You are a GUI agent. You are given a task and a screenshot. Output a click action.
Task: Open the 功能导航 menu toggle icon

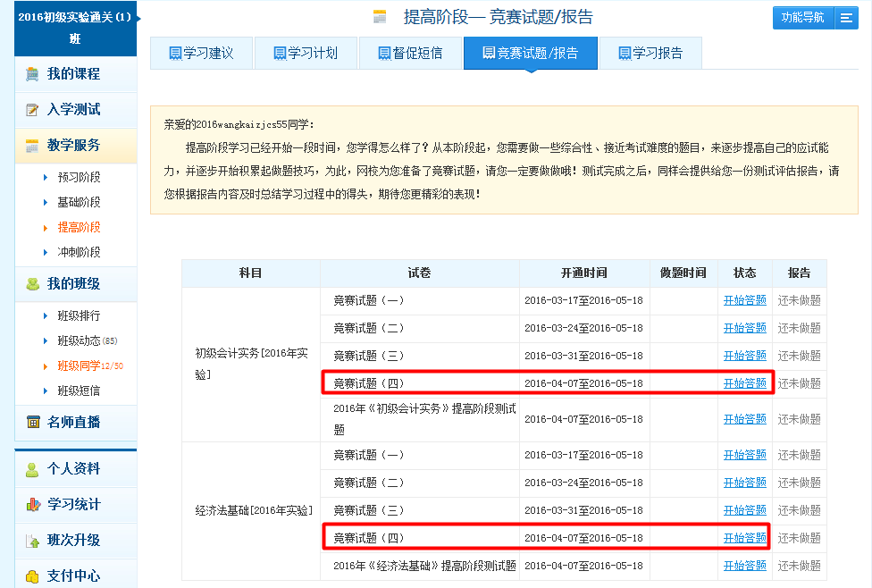[846, 18]
